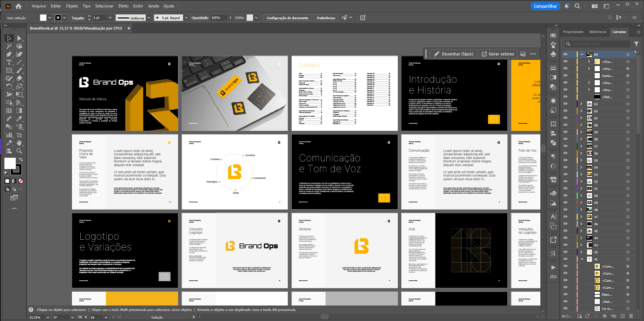
Task: Switch to the Bibliotecas tab
Action: [x=598, y=32]
